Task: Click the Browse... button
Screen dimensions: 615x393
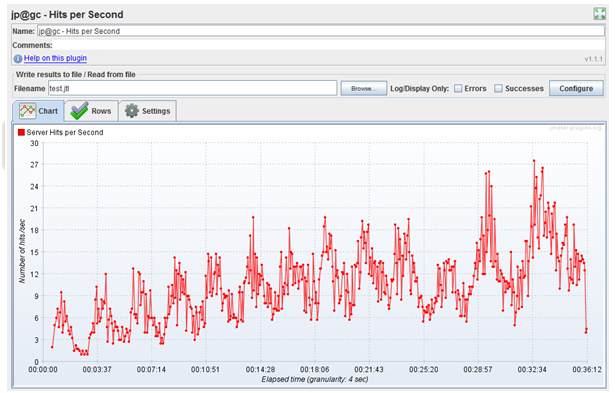Action: 364,89
